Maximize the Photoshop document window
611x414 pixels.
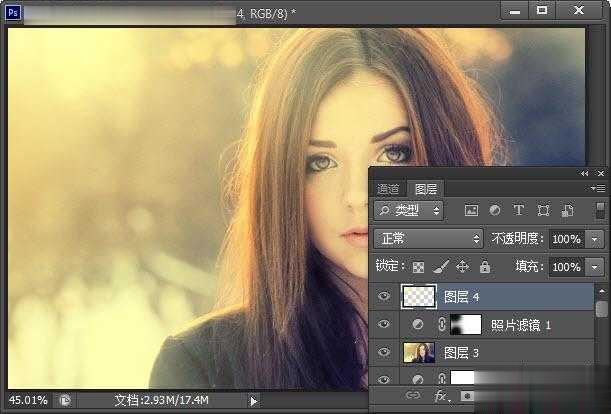[542, 11]
